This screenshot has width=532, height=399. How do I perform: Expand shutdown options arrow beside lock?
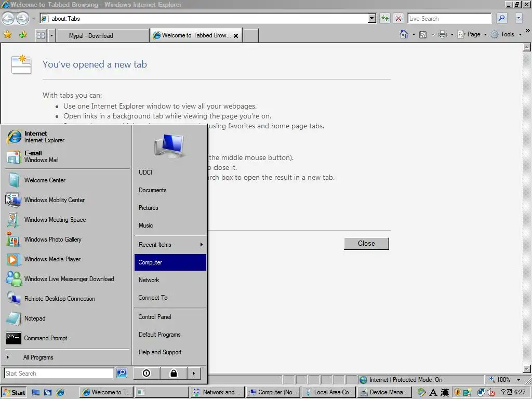coord(194,373)
